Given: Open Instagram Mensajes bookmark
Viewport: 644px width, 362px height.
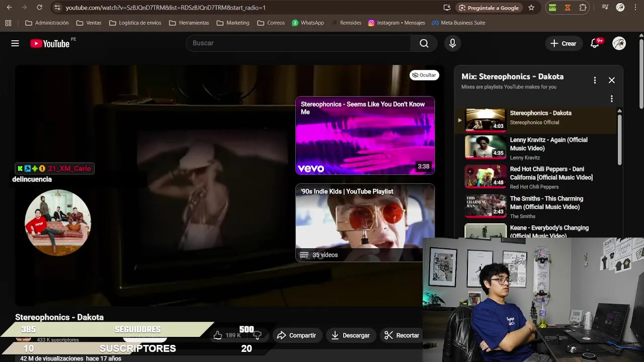Looking at the screenshot, I should point(396,23).
